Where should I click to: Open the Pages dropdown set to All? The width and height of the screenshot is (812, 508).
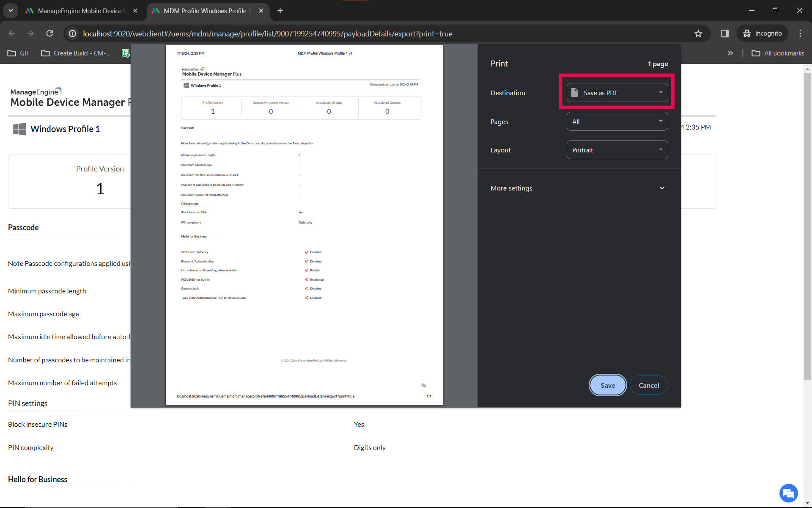pos(617,121)
